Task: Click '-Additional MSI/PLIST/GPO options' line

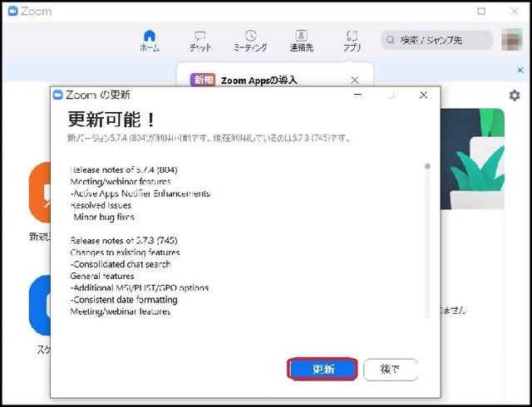Action: pos(140,288)
